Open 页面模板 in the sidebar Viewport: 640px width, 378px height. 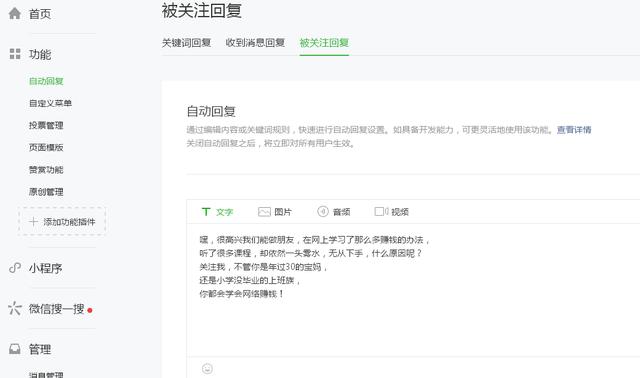tap(46, 147)
